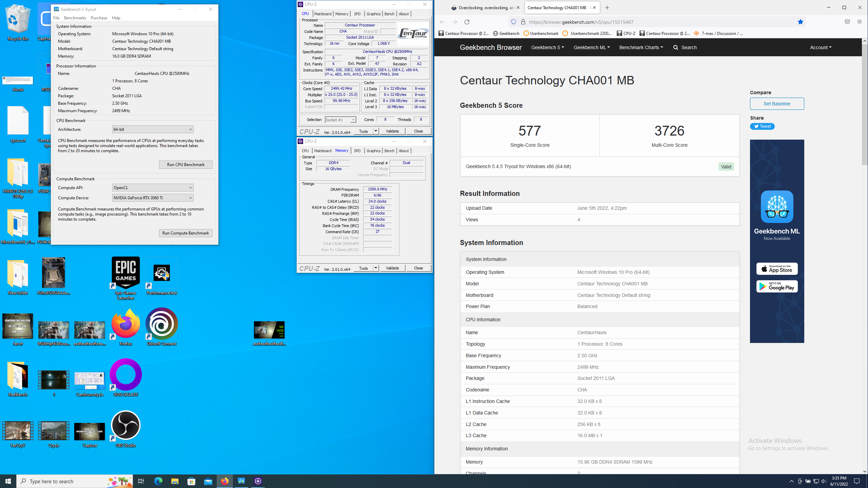Click the Firefox address bar URL
The height and width of the screenshot is (488, 868).
coord(581,22)
